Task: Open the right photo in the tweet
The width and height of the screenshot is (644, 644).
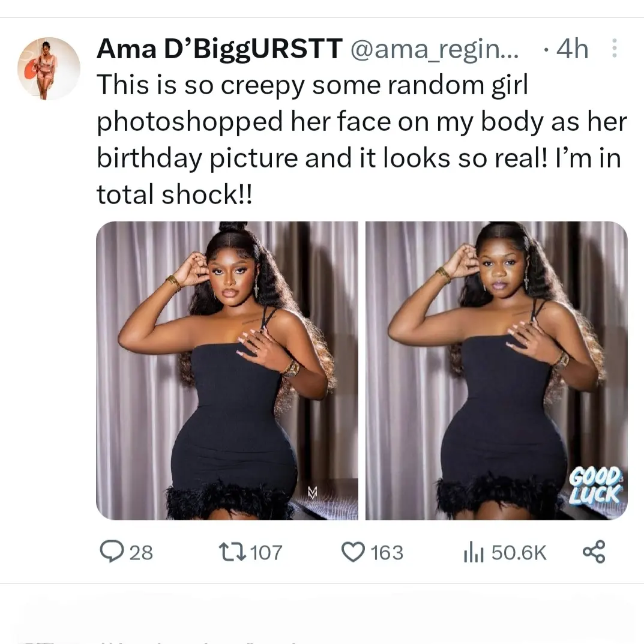Action: (x=496, y=370)
